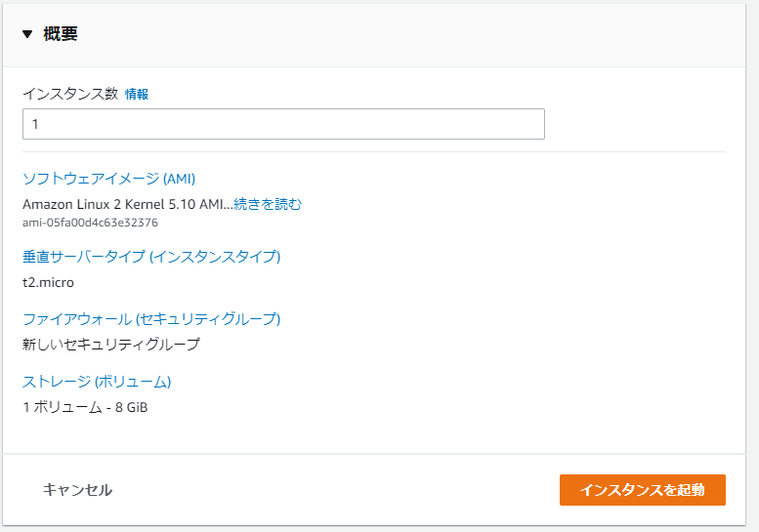
Task: Open the ソフトウェアイメージ (AMI) link
Action: click(108, 179)
